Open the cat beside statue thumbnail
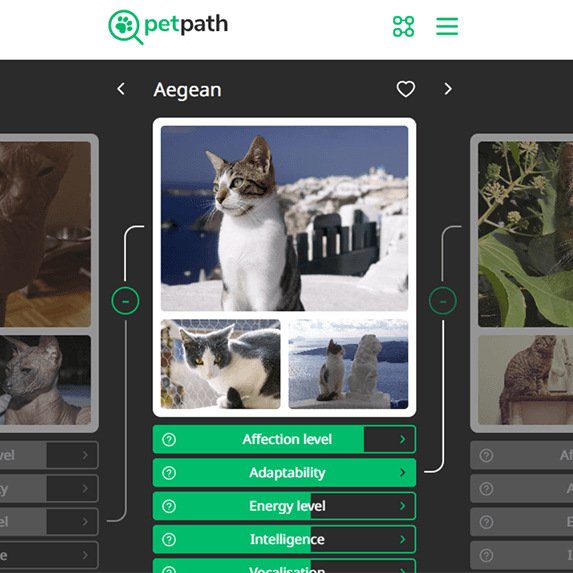The height and width of the screenshot is (573, 573). [348, 364]
